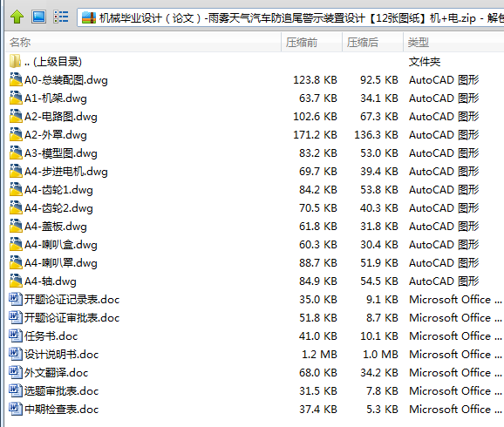The width and height of the screenshot is (504, 427).
Task: Sort files by 名称 column header
Action: click(143, 42)
